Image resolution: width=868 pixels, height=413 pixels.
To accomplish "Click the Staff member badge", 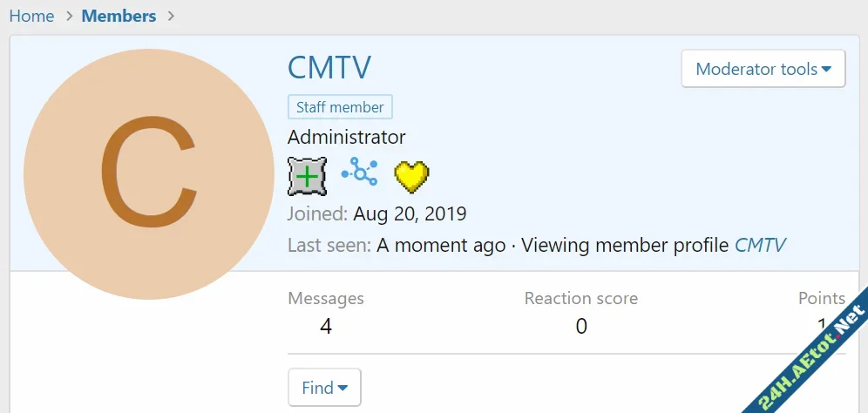I will 340,107.
